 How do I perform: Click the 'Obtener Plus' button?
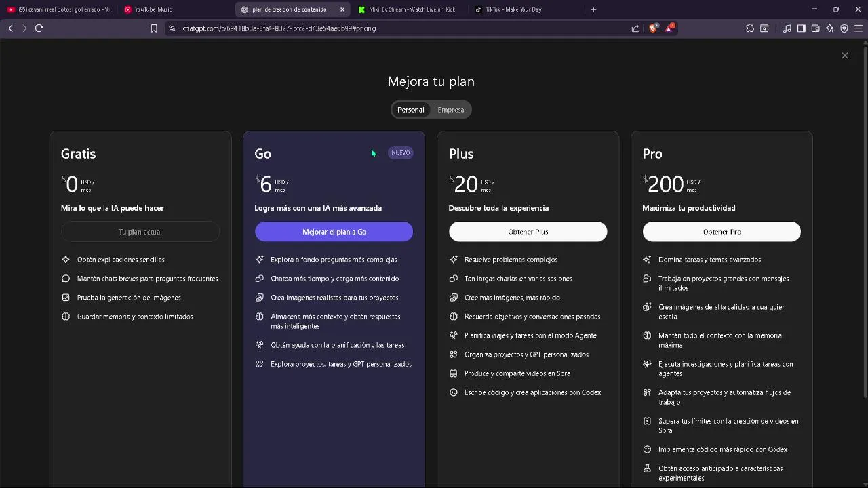click(528, 232)
